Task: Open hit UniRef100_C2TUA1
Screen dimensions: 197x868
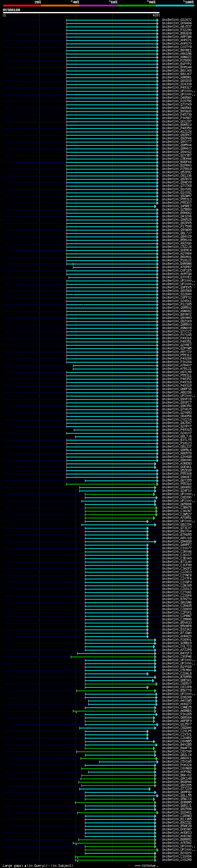Action: pos(177,592)
